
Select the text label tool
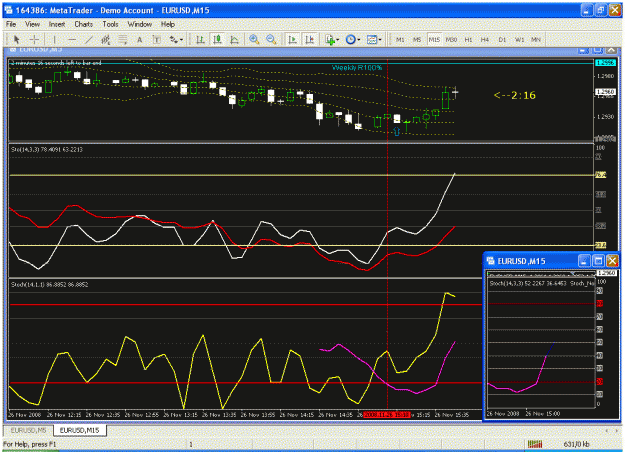(157, 39)
